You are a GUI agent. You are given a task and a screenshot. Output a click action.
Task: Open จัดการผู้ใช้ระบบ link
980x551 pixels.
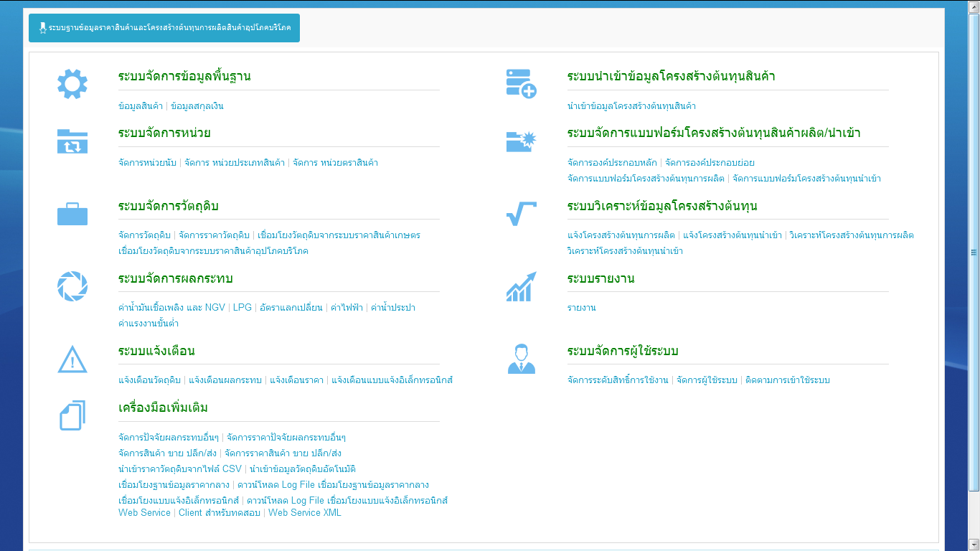pyautogui.click(x=707, y=380)
